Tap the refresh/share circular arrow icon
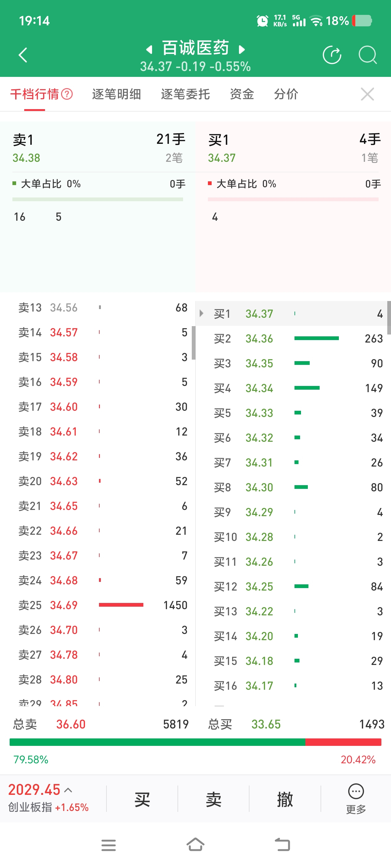Image resolution: width=391 pixels, height=868 pixels. click(332, 55)
